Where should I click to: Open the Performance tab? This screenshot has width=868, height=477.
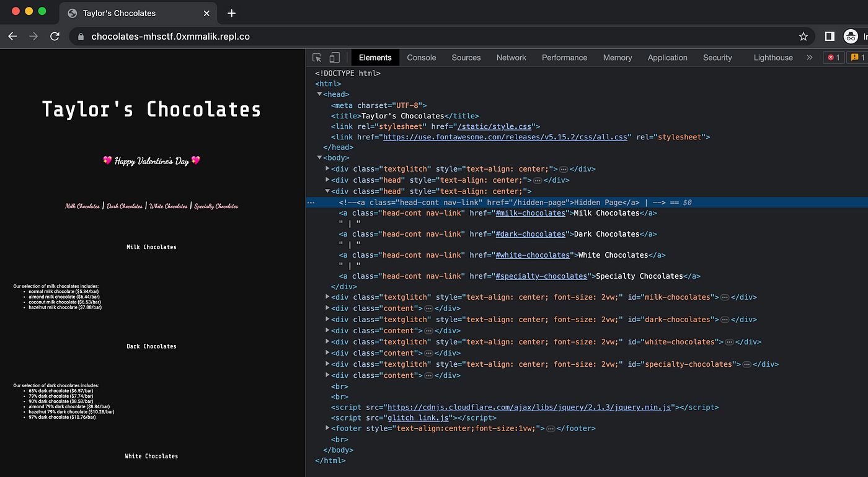click(564, 58)
